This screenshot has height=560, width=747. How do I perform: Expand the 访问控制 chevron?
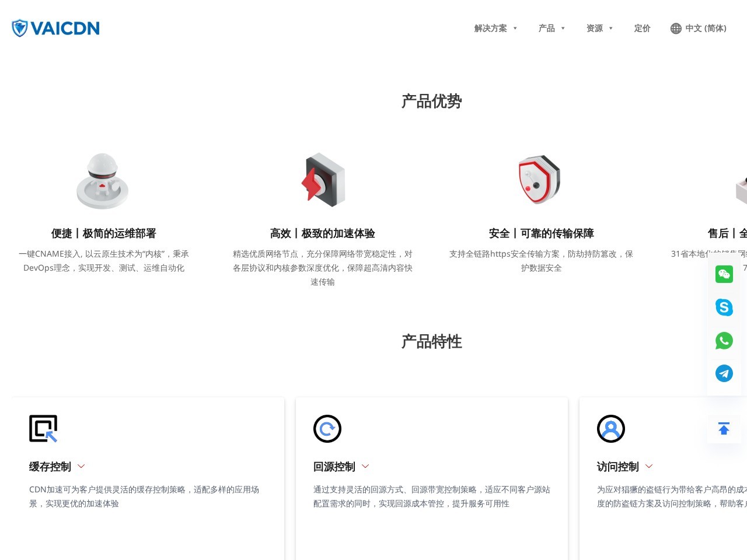tap(649, 466)
